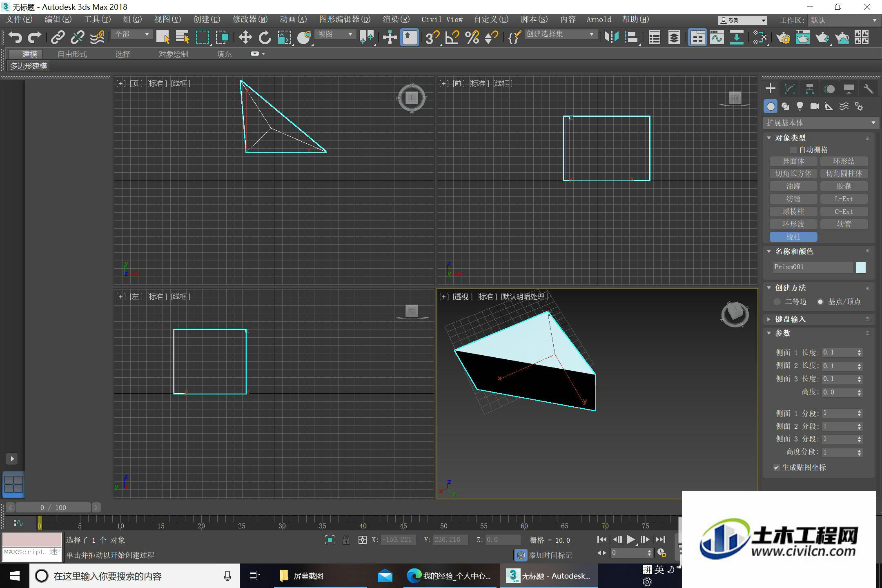
Task: Open the 渲染(R) menu
Action: (x=396, y=20)
